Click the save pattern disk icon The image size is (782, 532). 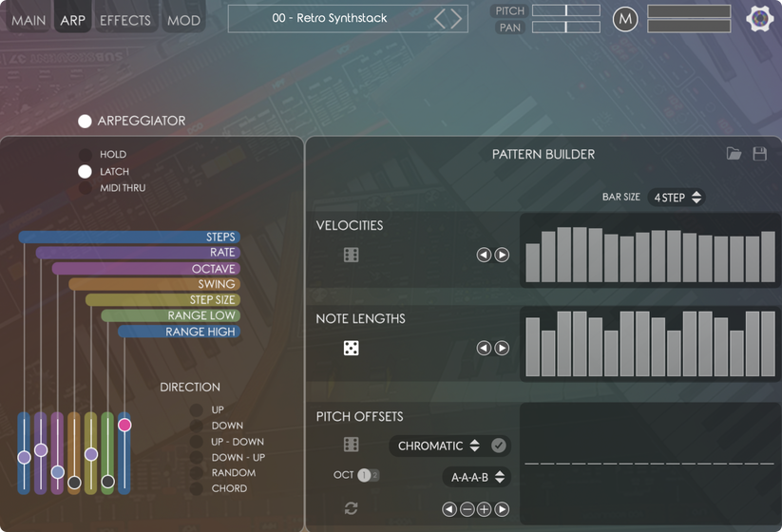759,154
